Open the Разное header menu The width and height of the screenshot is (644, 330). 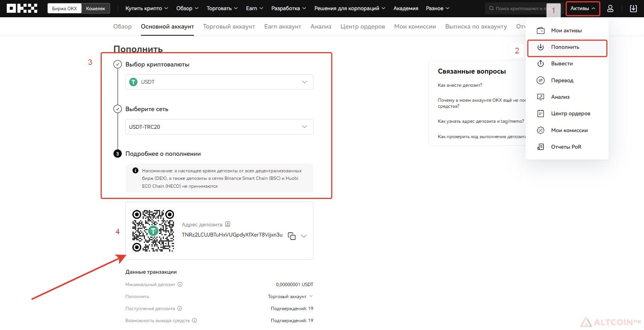(x=437, y=8)
